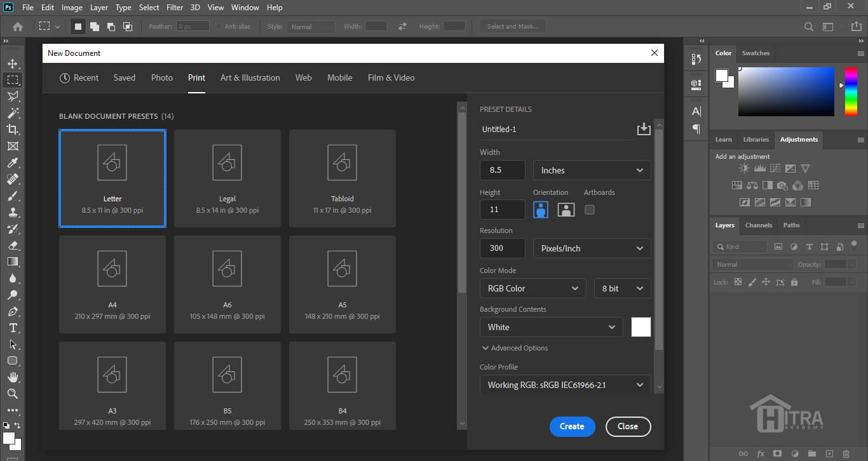Open the Inches width unit dropdown
Screen dimensions: 868x461
point(592,170)
